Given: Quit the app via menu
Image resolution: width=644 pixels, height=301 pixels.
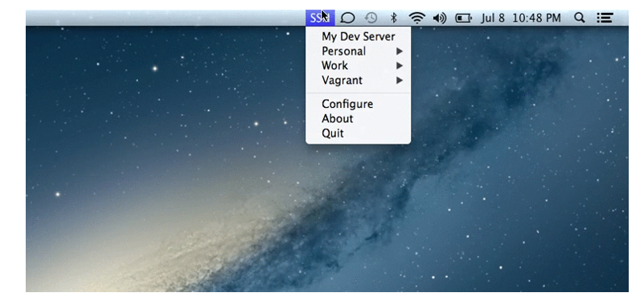Looking at the screenshot, I should (358, 134).
